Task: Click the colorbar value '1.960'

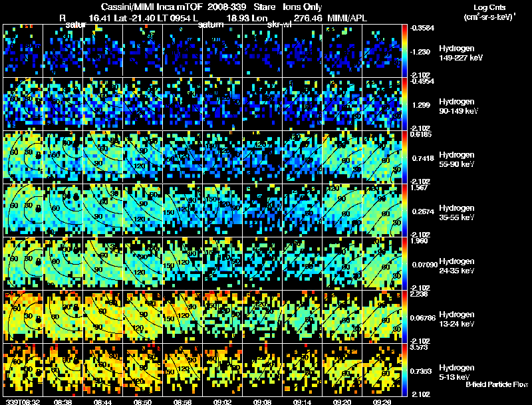Action: point(419,241)
